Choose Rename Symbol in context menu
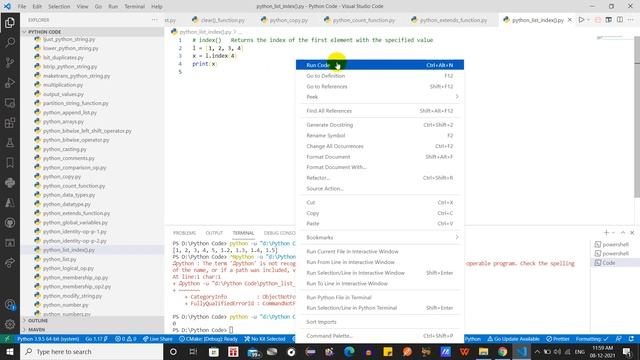Screen dimensions: 640x360 coord(380,136)
